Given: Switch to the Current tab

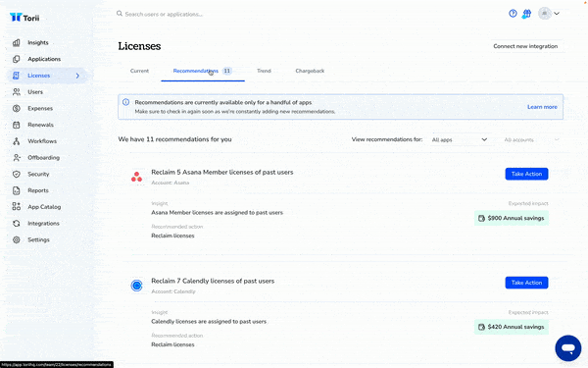Looking at the screenshot, I should 139,71.
